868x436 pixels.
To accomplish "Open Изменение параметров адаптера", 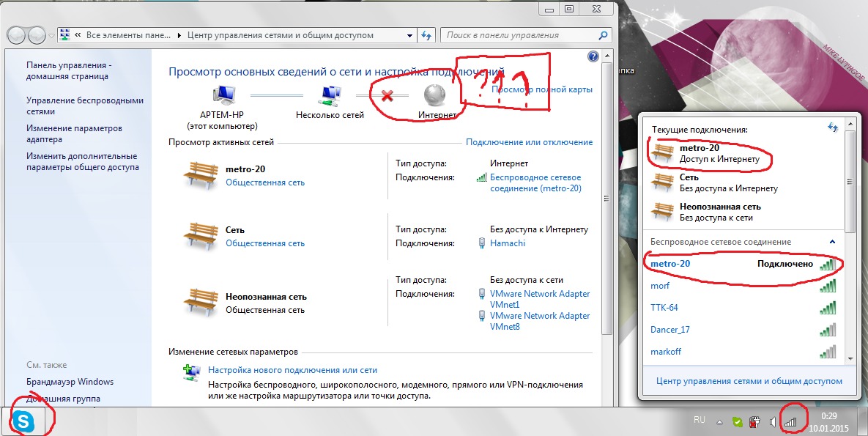I will (74, 133).
